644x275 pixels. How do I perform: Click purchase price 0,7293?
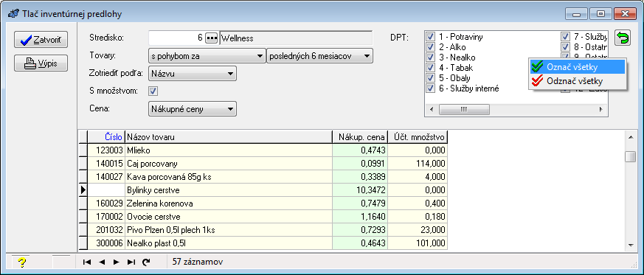point(360,230)
